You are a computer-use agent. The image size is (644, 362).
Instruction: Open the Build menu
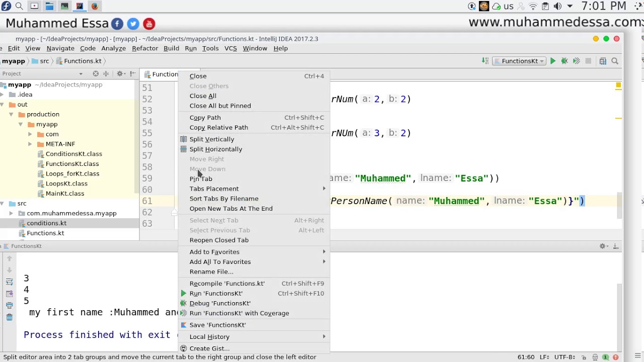point(171,48)
